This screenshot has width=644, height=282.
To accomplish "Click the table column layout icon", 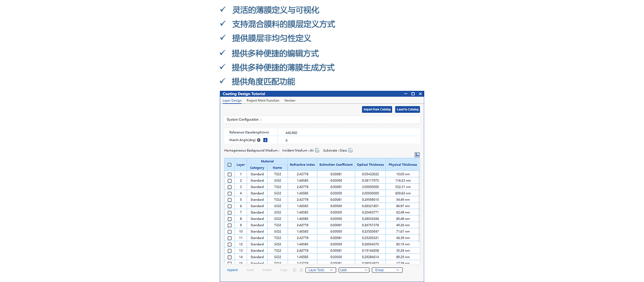I will tap(417, 155).
